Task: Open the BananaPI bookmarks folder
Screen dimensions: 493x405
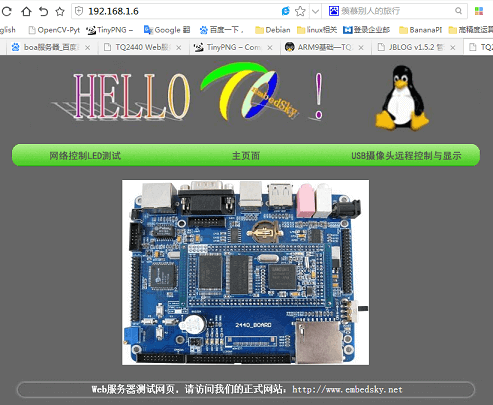Action: pyautogui.click(x=420, y=30)
